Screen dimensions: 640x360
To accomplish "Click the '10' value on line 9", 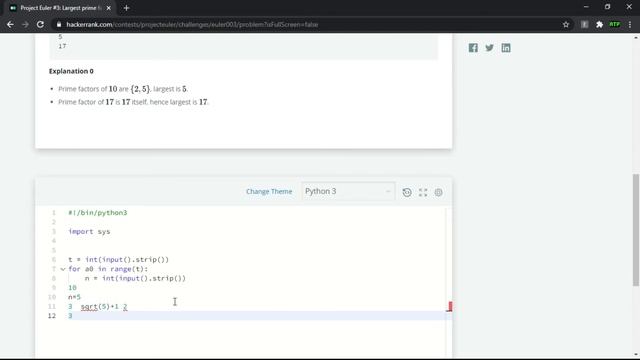I will point(72,288).
